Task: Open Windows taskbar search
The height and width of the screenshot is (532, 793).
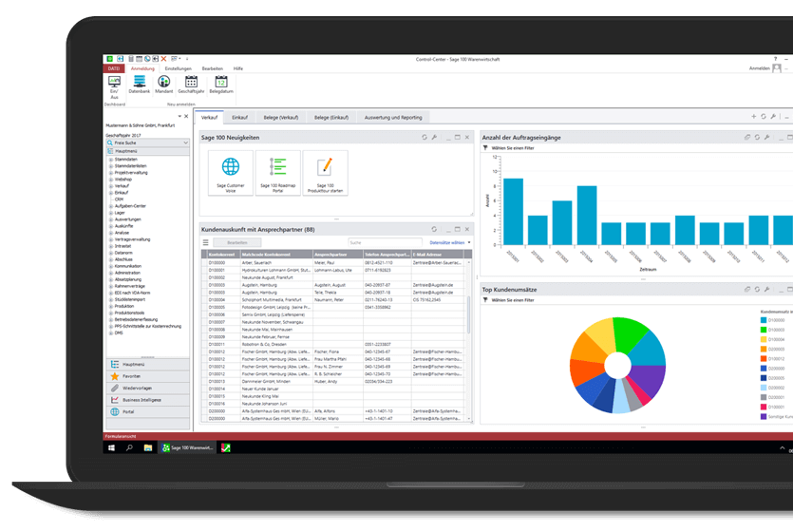Action: (x=129, y=447)
